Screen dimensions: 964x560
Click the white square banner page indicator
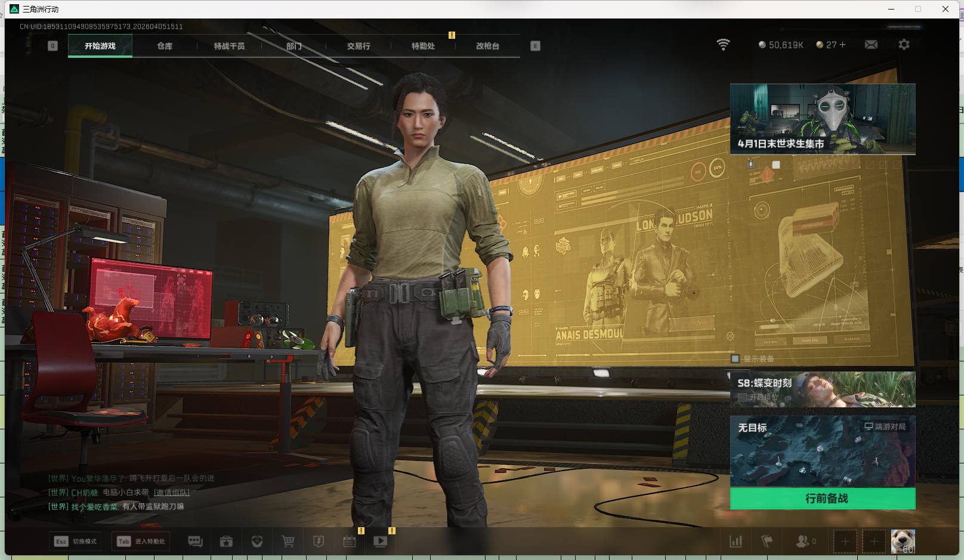point(776,165)
